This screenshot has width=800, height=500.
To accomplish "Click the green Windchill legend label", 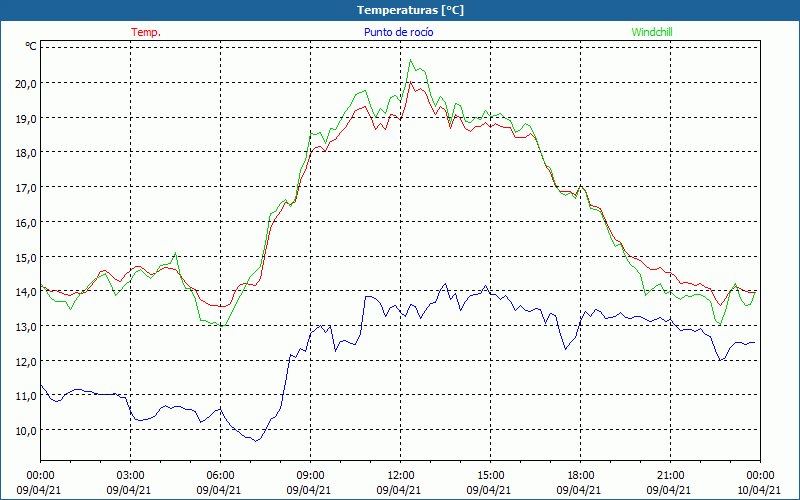I will pyautogui.click(x=652, y=32).
